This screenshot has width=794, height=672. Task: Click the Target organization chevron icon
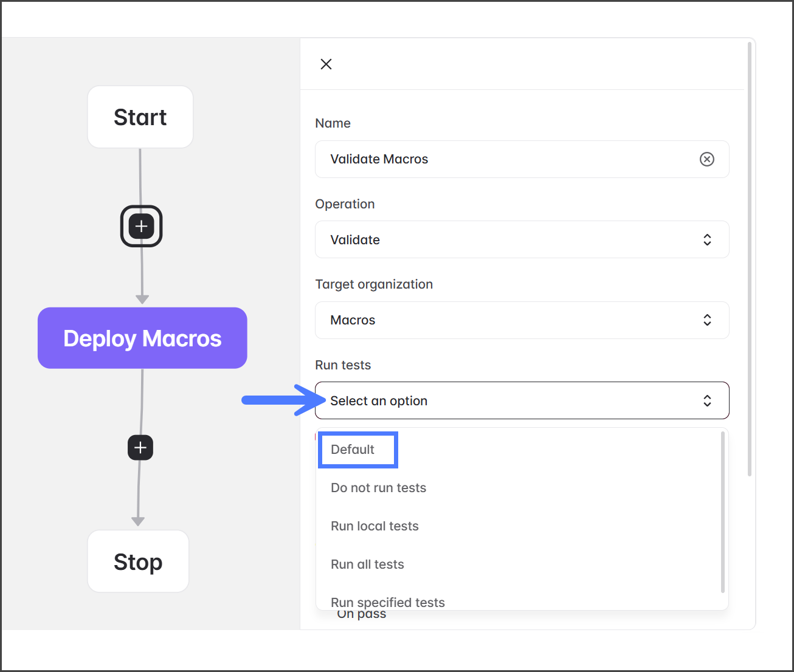[707, 320]
